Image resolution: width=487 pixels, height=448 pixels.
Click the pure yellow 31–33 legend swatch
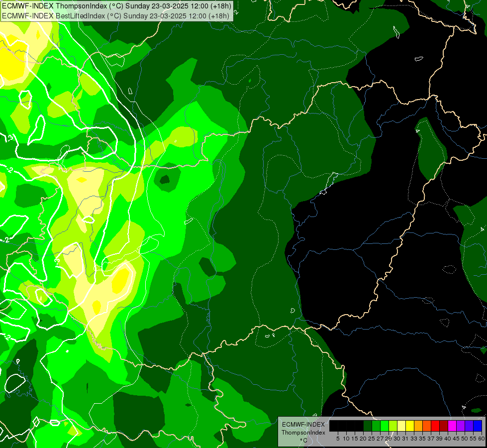tap(410, 426)
